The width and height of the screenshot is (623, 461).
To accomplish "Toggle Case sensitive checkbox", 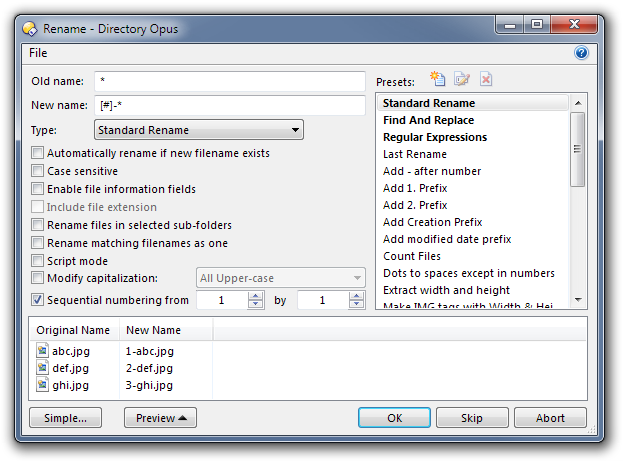I will click(37, 171).
